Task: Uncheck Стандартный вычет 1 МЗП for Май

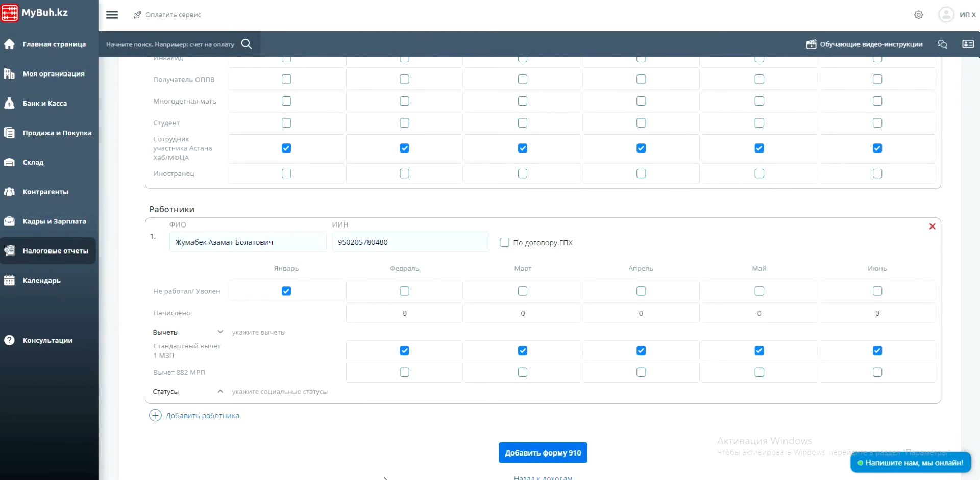Action: [x=759, y=350]
